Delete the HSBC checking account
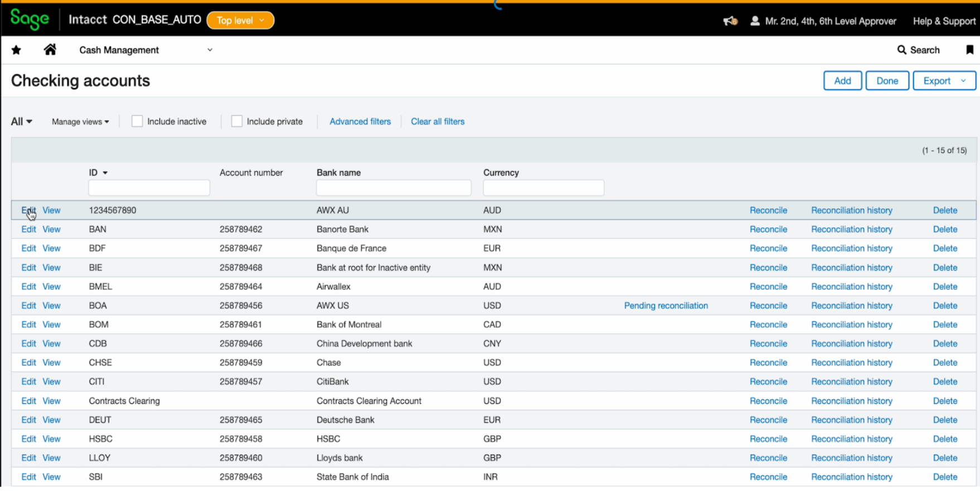Image resolution: width=980 pixels, height=492 pixels. (x=945, y=439)
